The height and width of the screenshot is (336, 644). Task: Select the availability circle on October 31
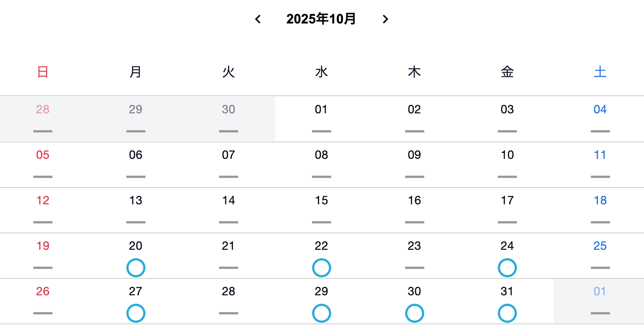[507, 313]
